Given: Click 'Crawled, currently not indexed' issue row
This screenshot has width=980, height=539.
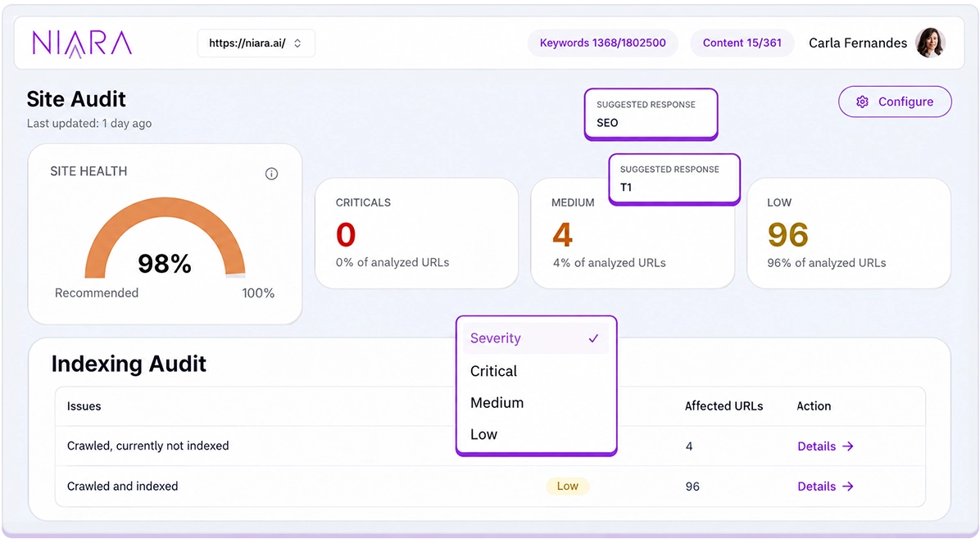Looking at the screenshot, I should 490,446.
